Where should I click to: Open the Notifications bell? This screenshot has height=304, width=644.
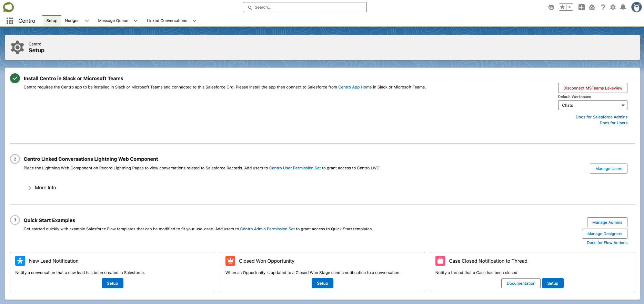point(623,7)
